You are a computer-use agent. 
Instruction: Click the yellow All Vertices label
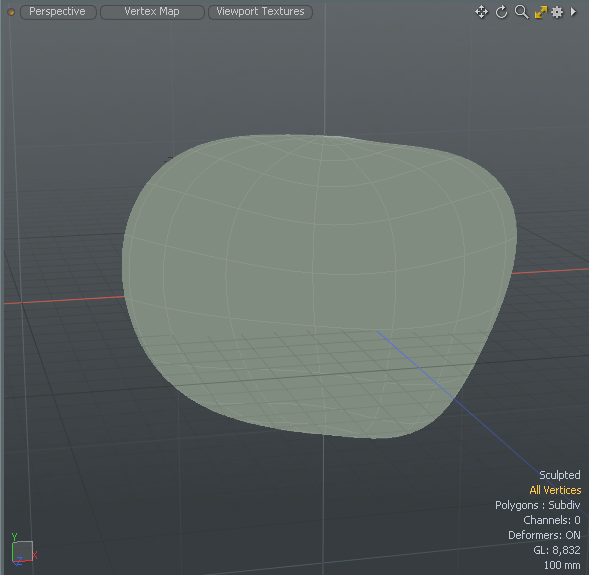point(555,490)
